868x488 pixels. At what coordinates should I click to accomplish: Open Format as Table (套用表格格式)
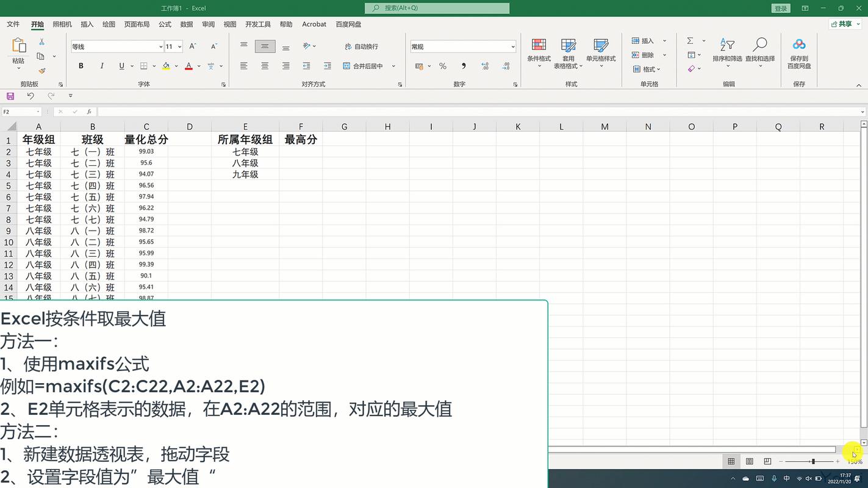pos(569,53)
